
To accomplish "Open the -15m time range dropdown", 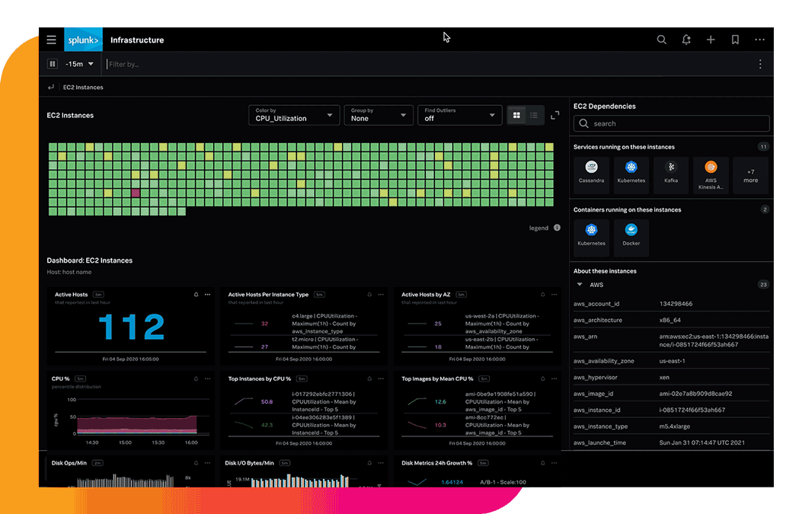I will click(x=79, y=64).
